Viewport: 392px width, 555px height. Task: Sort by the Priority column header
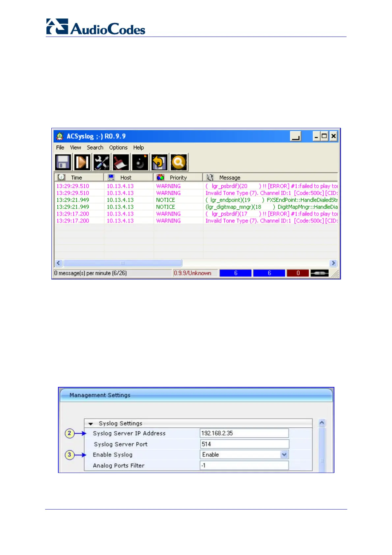(178, 177)
